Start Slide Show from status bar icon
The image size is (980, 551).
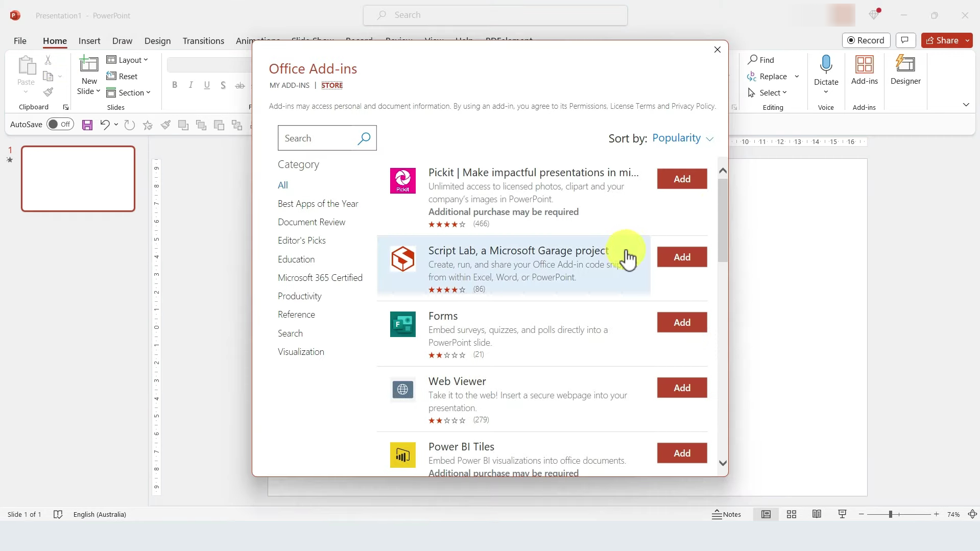pos(842,514)
